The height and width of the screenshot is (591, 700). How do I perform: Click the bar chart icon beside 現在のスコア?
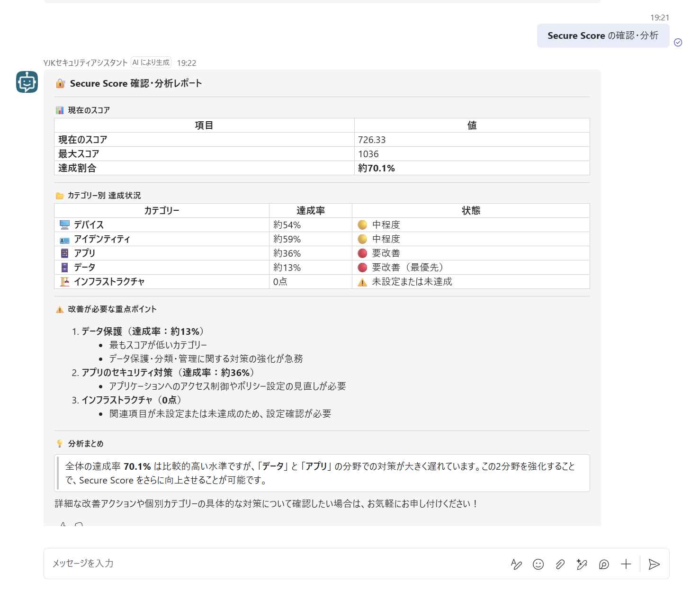coord(60,110)
